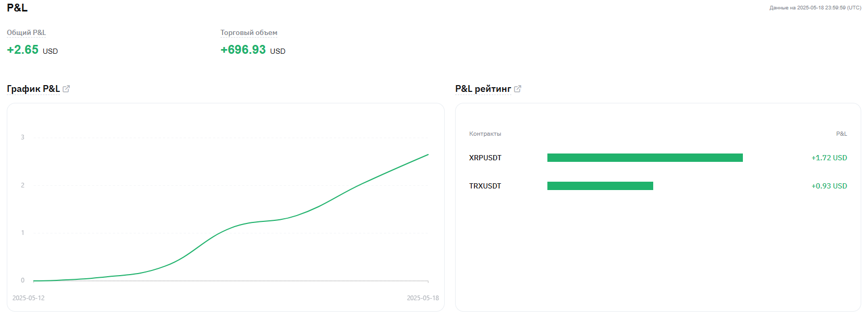Click the Контракты column header
This screenshot has height=319, width=868.
[485, 134]
